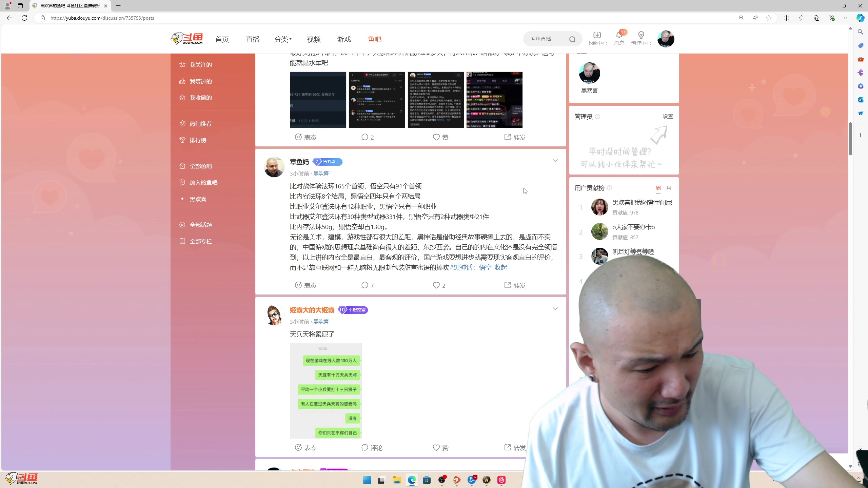
Task: Open 姬霸大的大姬霸 user name link
Action: 312,310
